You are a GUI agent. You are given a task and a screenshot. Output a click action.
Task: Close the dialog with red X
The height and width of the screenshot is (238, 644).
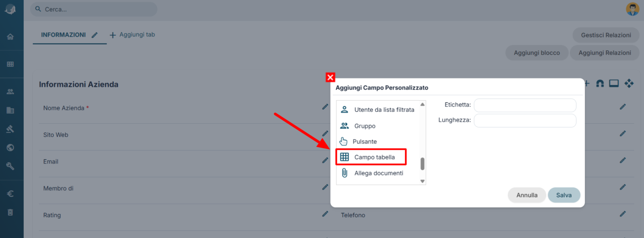pos(330,77)
